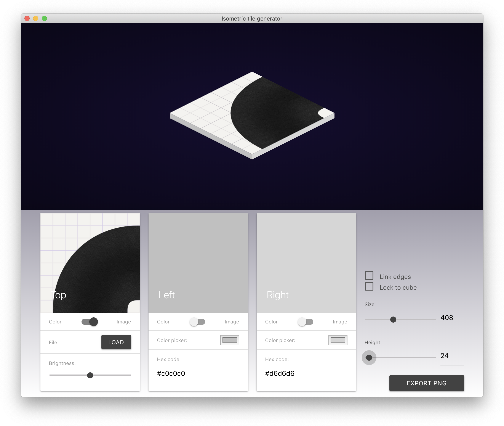Switch the Right face to Image mode
The width and height of the screenshot is (504, 426).
pos(305,322)
